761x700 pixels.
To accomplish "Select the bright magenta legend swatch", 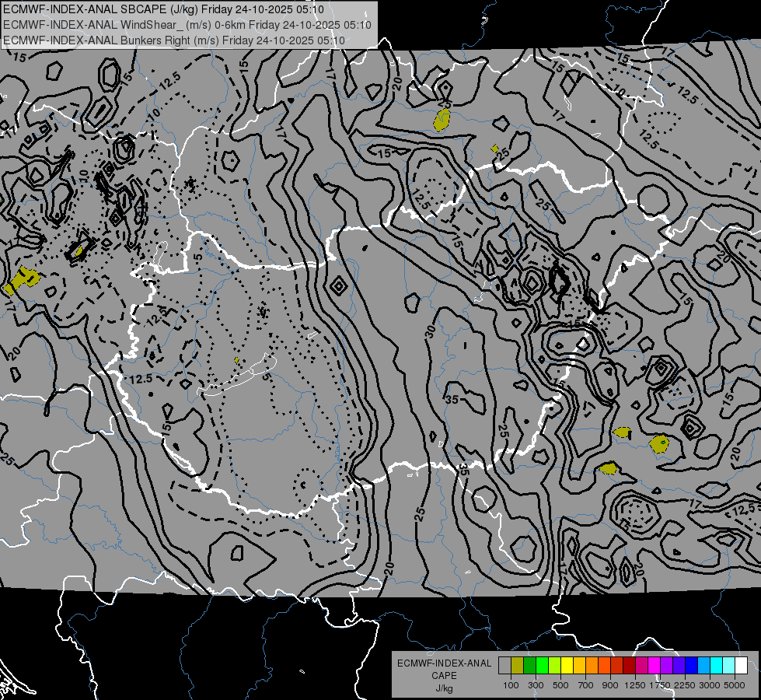I will tap(655, 666).
